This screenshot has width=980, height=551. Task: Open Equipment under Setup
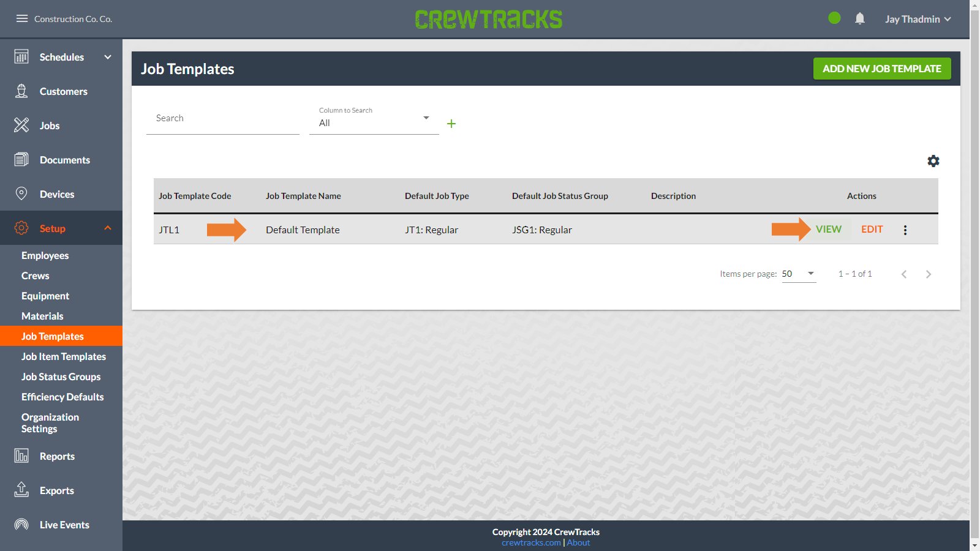45,296
